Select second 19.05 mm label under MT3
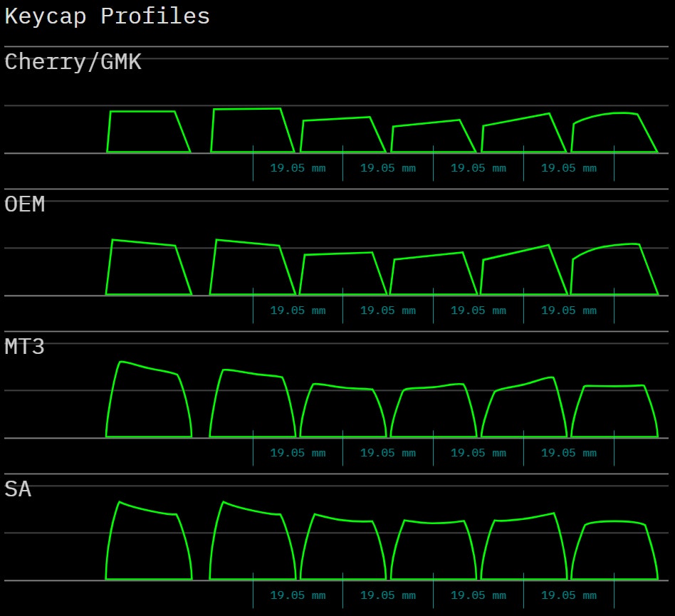This screenshot has height=616, width=675. tap(387, 454)
